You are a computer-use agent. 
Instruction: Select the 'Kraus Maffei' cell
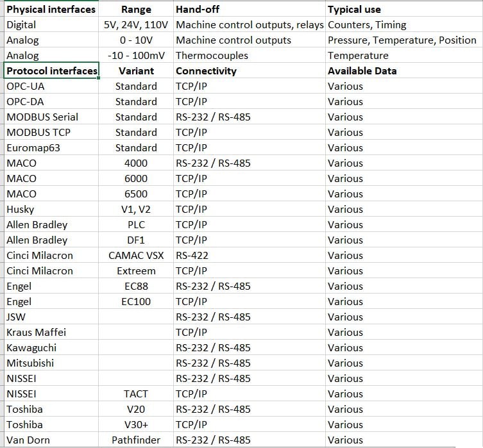51,332
